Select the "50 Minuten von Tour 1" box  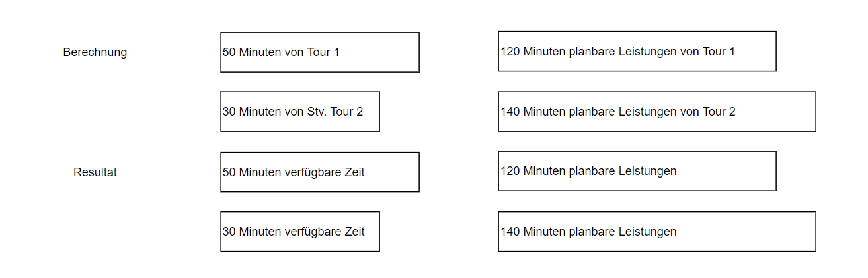tap(320, 52)
